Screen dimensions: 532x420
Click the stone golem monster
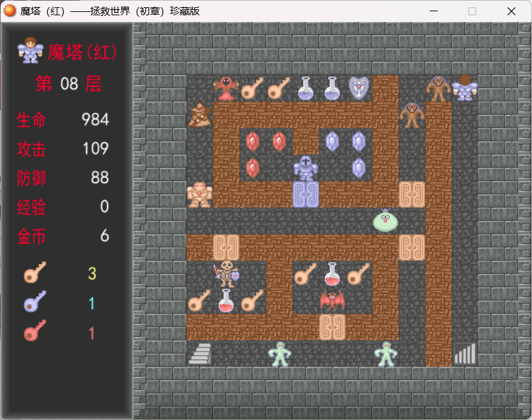pyautogui.click(x=200, y=194)
